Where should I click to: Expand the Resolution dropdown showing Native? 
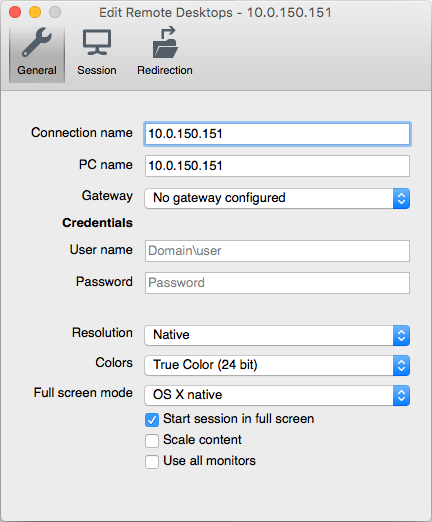[277, 335]
